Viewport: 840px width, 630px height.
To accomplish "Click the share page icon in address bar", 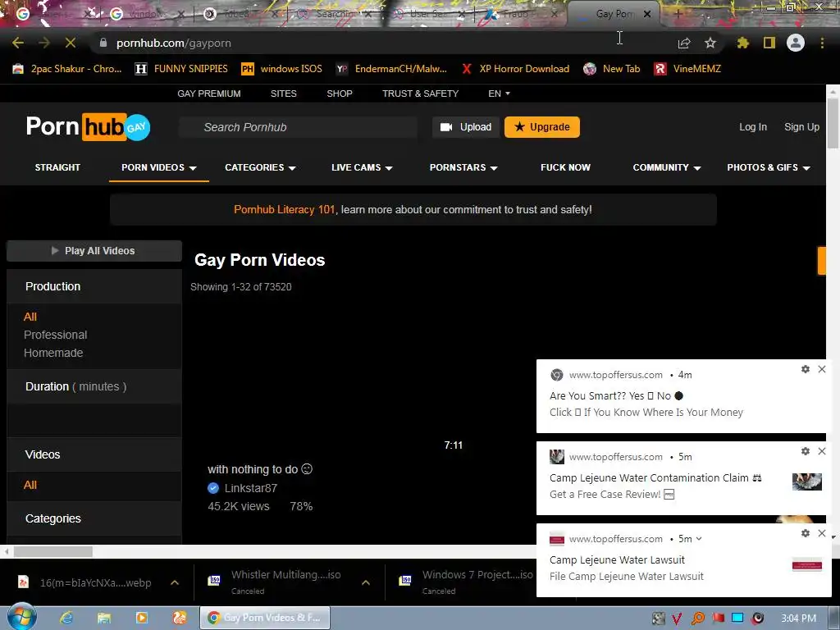I will 684,43.
